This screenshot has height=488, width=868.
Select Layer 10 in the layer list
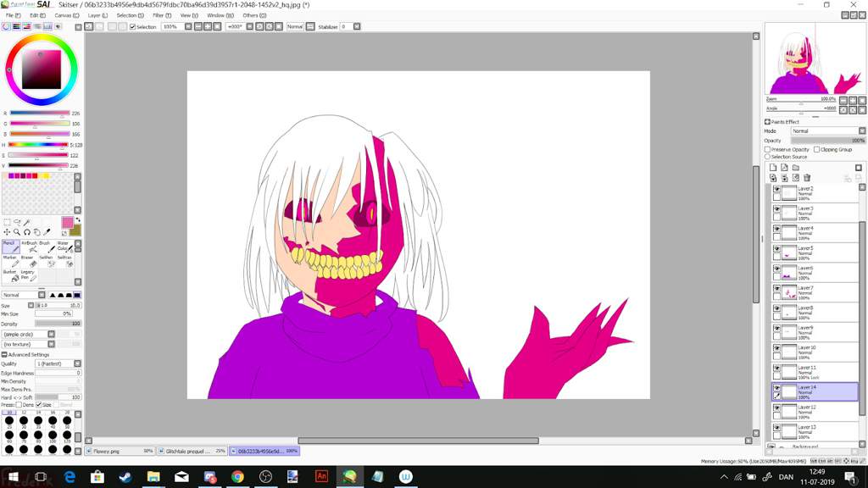coord(815,352)
